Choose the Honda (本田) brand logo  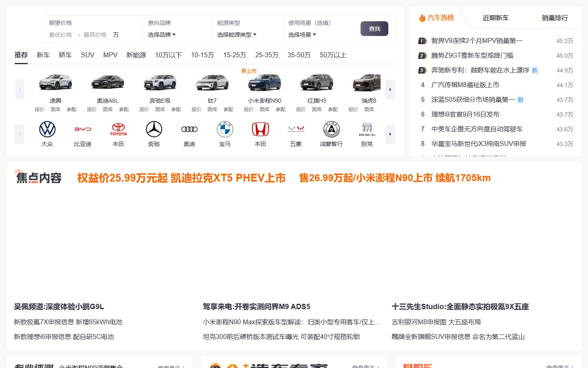(x=261, y=130)
